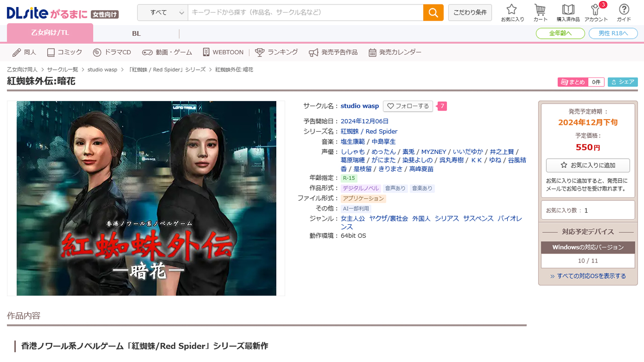The width and height of the screenshot is (644, 362).
Task: Open genre バイオレンス link
Action: click(x=510, y=219)
